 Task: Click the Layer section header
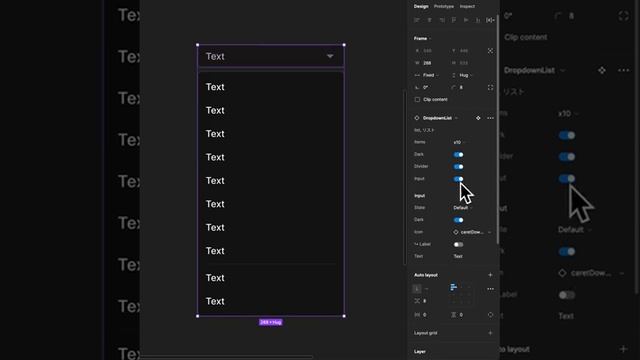420,351
